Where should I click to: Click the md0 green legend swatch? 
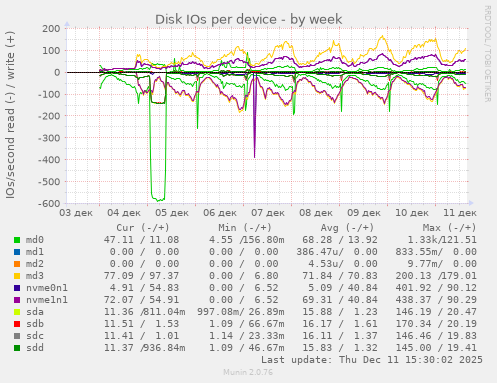tap(17, 240)
